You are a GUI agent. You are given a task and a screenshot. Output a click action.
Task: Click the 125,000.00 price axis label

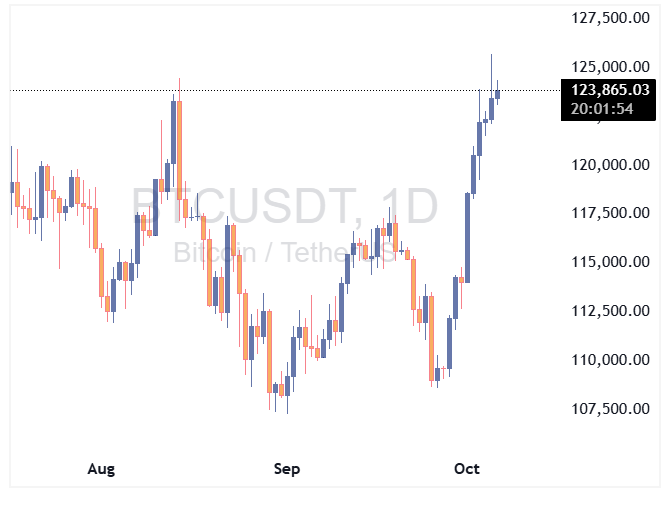610,67
